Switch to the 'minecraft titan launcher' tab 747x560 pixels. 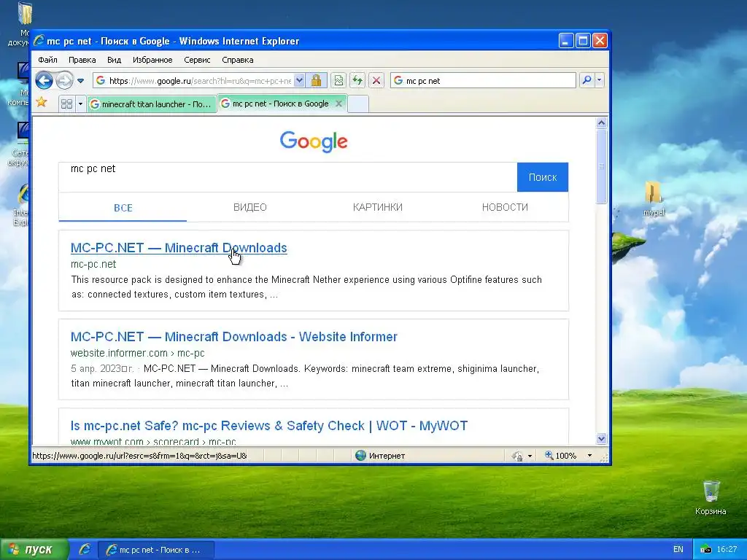point(152,104)
